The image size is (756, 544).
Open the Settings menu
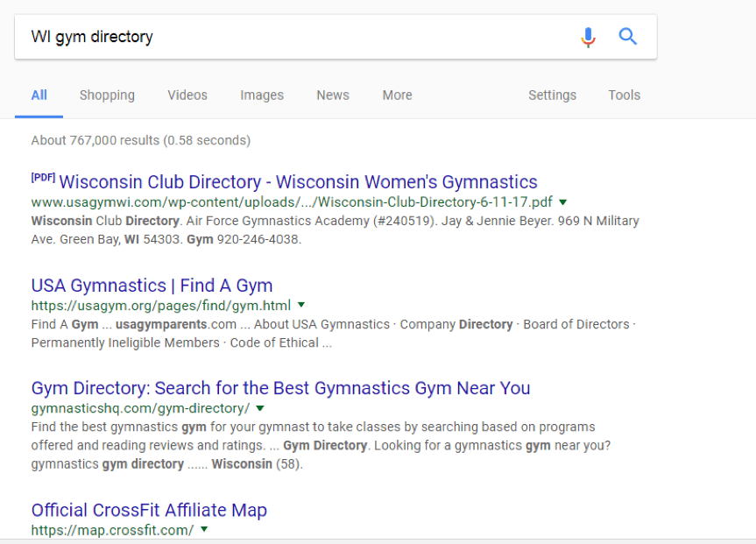552,95
